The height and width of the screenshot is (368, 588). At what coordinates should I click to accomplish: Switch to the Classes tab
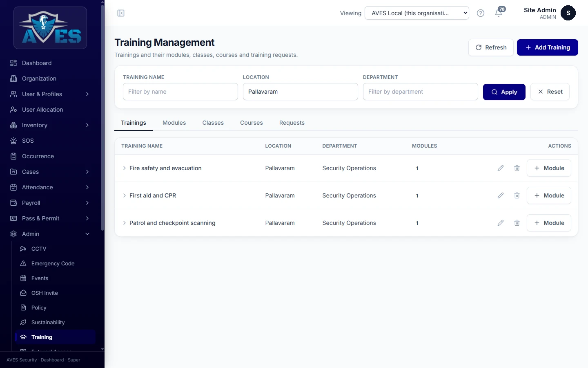click(x=213, y=123)
